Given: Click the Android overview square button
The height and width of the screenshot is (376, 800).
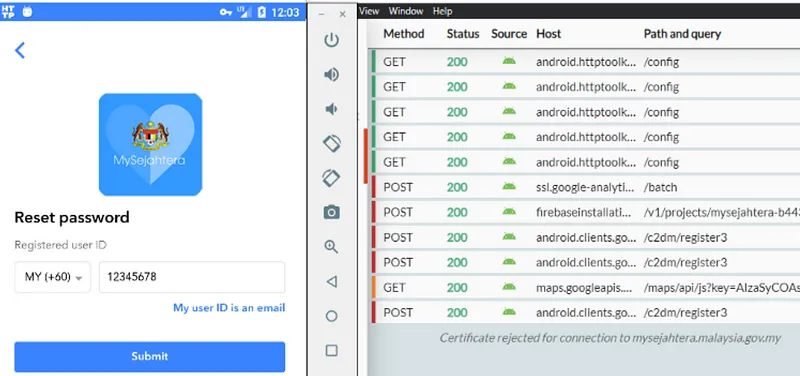Looking at the screenshot, I should click(332, 350).
